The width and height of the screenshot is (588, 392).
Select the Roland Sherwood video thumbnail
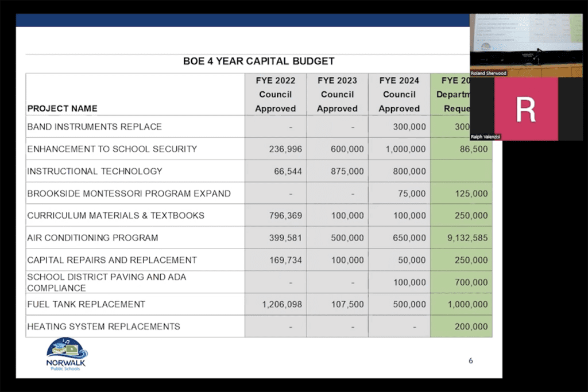tap(526, 45)
